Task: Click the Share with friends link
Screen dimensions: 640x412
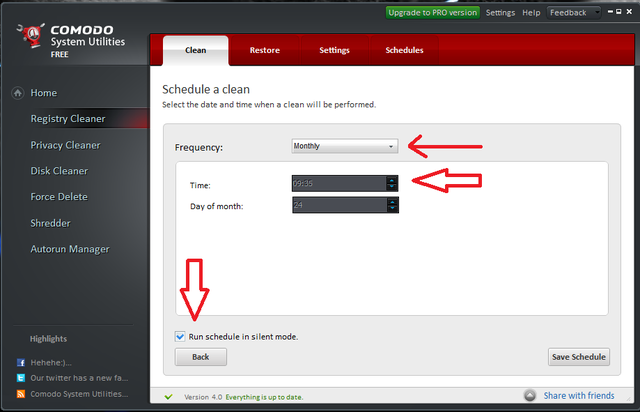Action: (579, 396)
